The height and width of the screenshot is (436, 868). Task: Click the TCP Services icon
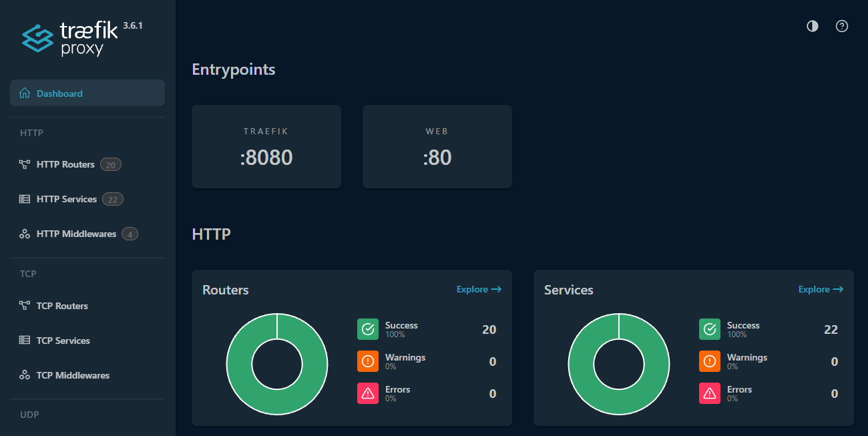(x=24, y=340)
